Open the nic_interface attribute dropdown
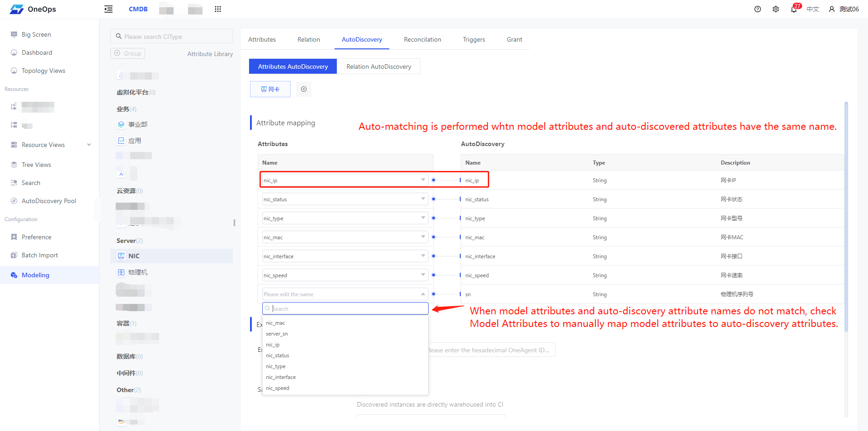The image size is (868, 431). [345, 256]
